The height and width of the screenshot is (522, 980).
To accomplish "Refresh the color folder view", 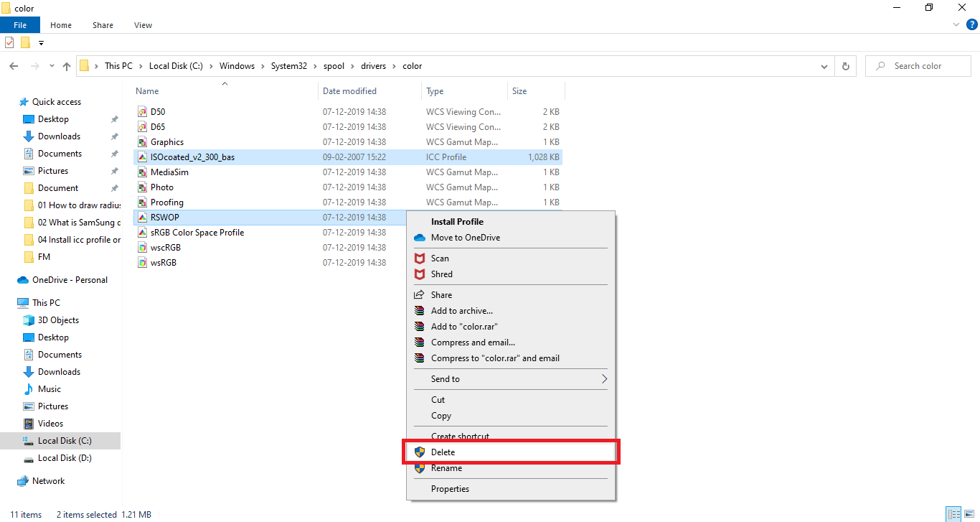I will click(846, 66).
